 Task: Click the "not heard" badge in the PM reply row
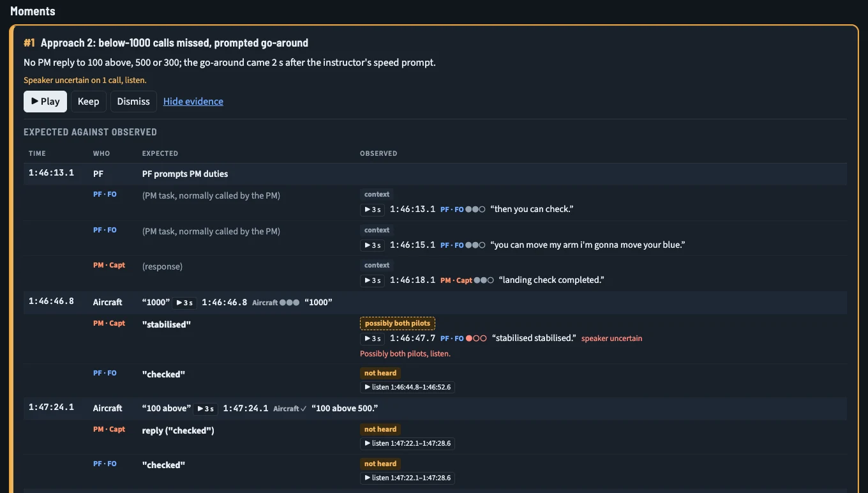click(380, 430)
